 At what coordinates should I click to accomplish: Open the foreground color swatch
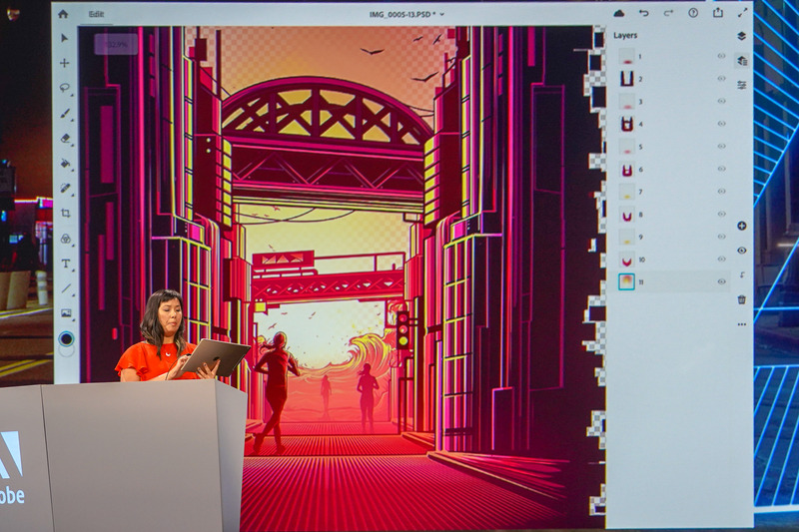[66, 338]
